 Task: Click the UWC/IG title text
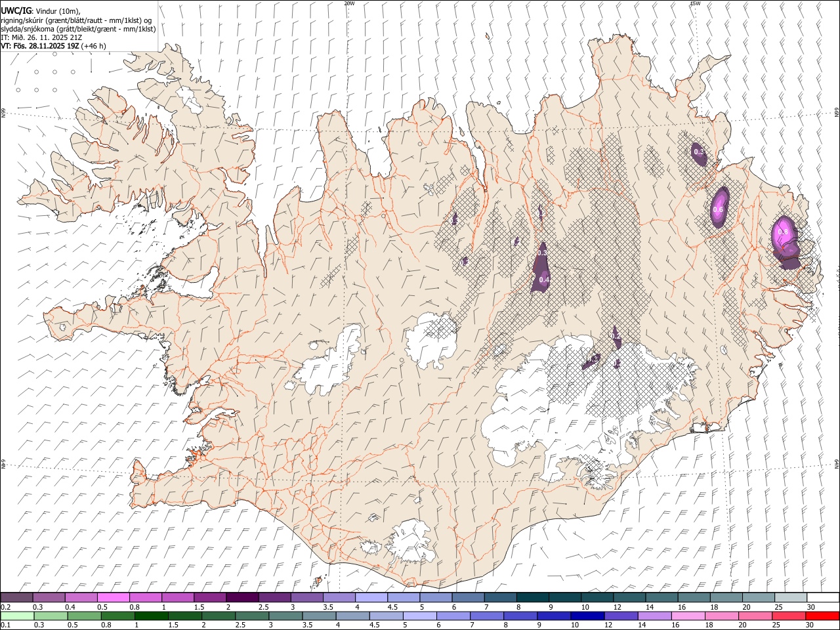pyautogui.click(x=16, y=10)
